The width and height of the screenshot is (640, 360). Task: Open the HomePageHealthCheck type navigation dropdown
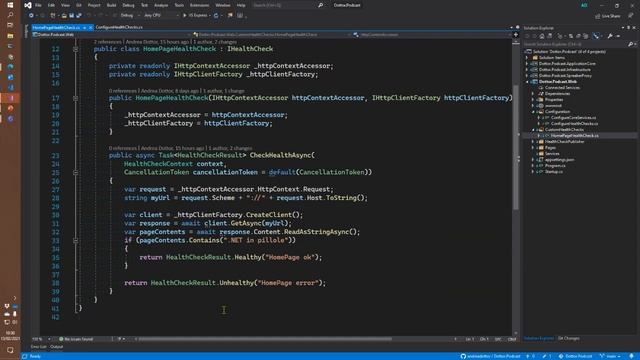coord(271,35)
